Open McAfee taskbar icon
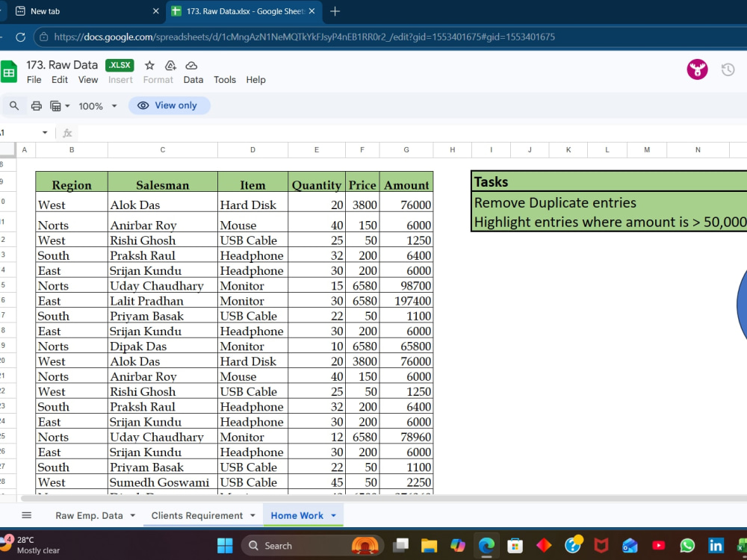 (x=601, y=546)
